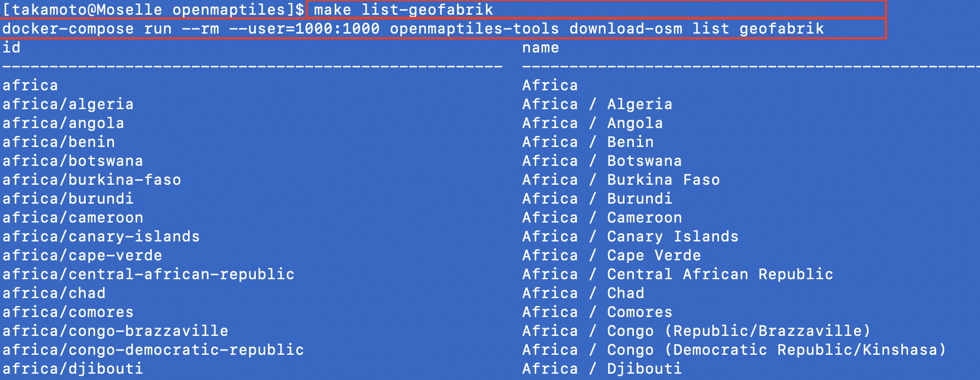This screenshot has height=380, width=980.
Task: Click the 'id' column header
Action: click(x=12, y=48)
